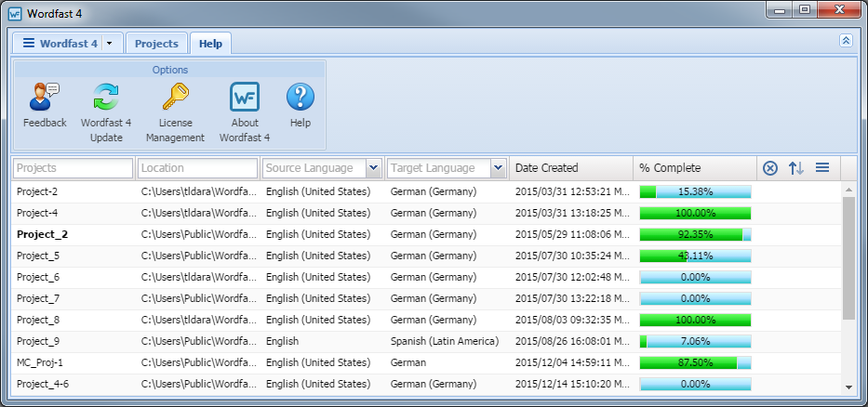
Task: Click the sort arrows icon
Action: pyautogui.click(x=796, y=168)
